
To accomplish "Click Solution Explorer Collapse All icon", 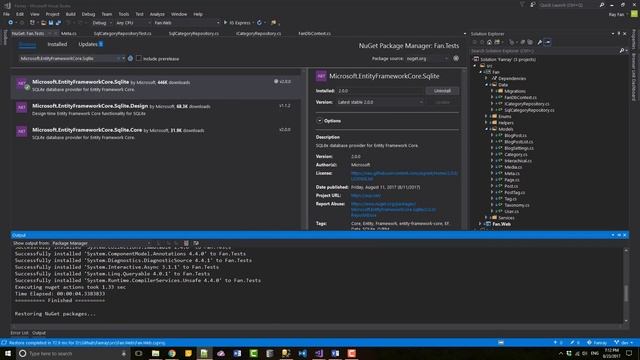I will tap(522, 42).
